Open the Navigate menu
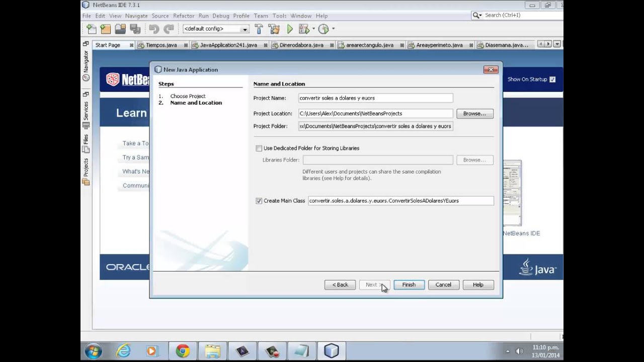The height and width of the screenshot is (362, 644). [136, 16]
